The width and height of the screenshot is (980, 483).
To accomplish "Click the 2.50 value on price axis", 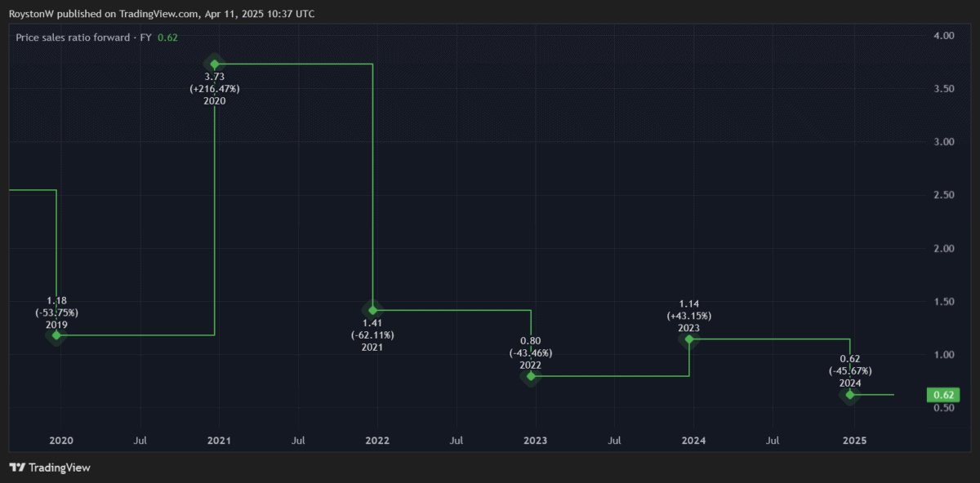I will coord(943,195).
